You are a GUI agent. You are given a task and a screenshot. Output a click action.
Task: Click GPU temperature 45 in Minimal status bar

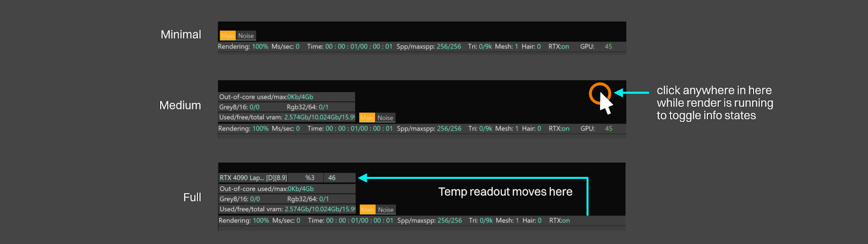tap(608, 47)
